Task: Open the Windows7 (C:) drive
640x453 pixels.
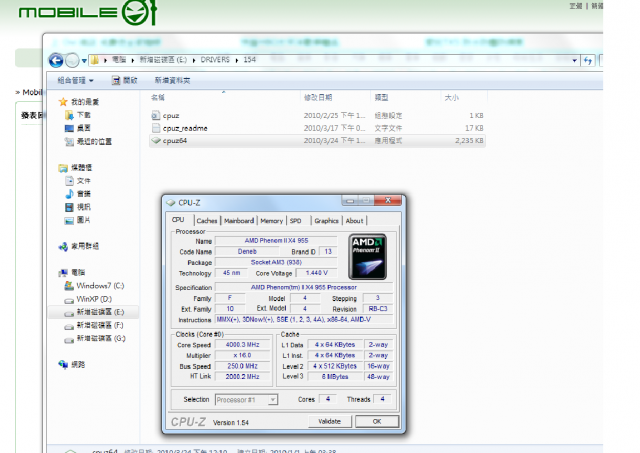Action: point(94,286)
